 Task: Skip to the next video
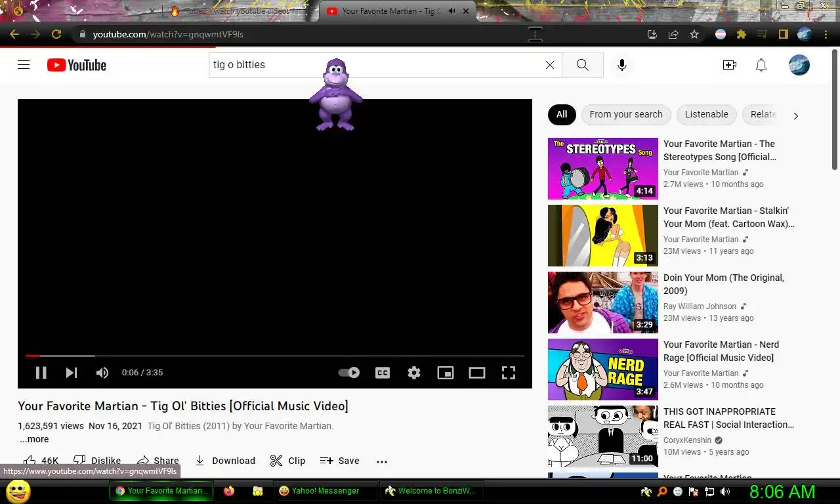tap(72, 373)
